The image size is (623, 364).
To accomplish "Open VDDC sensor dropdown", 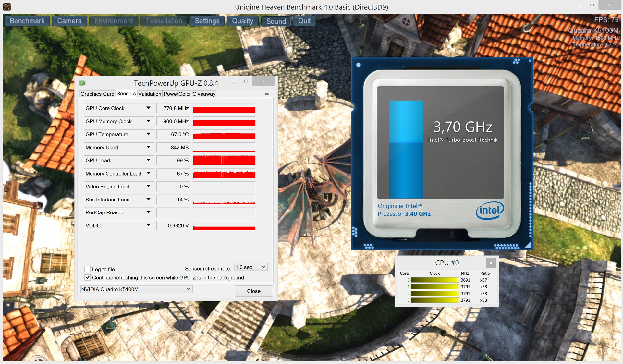I will (148, 225).
